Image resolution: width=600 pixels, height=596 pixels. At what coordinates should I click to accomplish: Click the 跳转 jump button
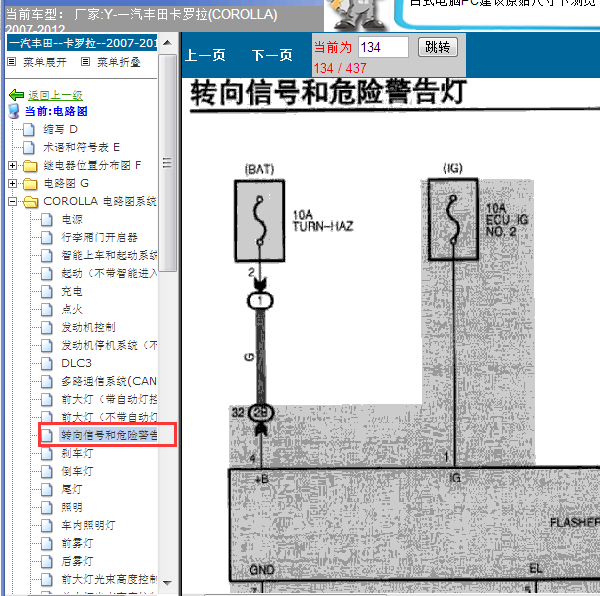pos(437,47)
